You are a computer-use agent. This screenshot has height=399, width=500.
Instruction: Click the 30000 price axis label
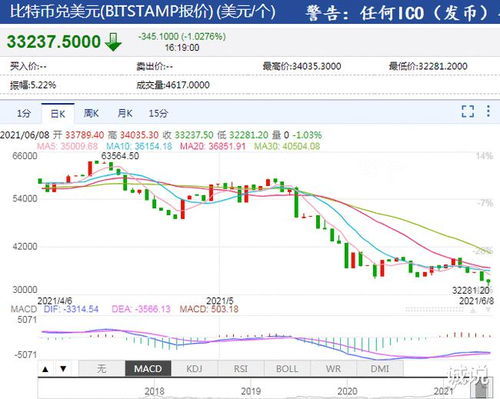coord(25,290)
